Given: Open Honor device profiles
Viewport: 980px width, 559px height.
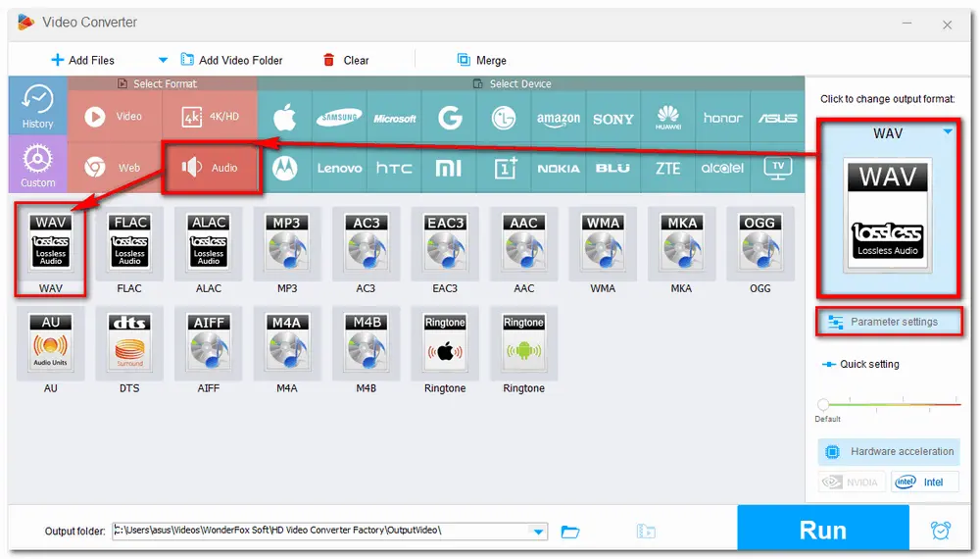Looking at the screenshot, I should pyautogui.click(x=722, y=117).
